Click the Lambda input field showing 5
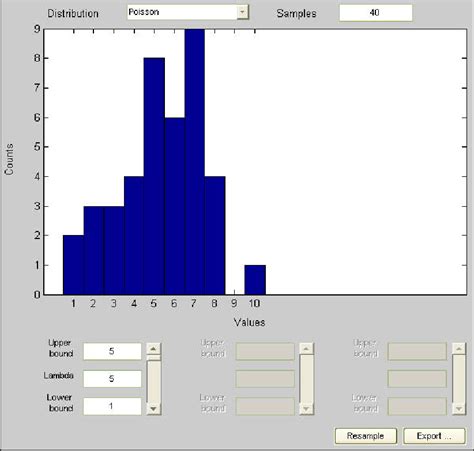The height and width of the screenshot is (451, 474). [x=112, y=379]
